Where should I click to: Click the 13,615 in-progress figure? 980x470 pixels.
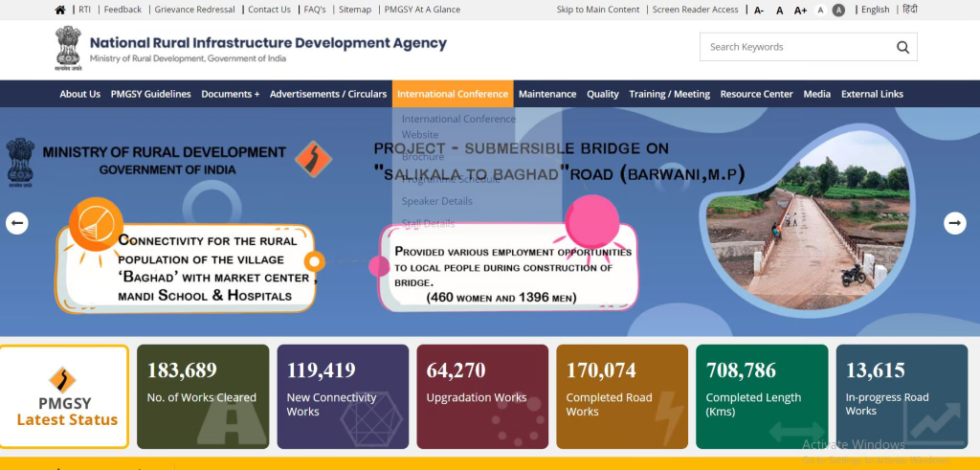875,370
